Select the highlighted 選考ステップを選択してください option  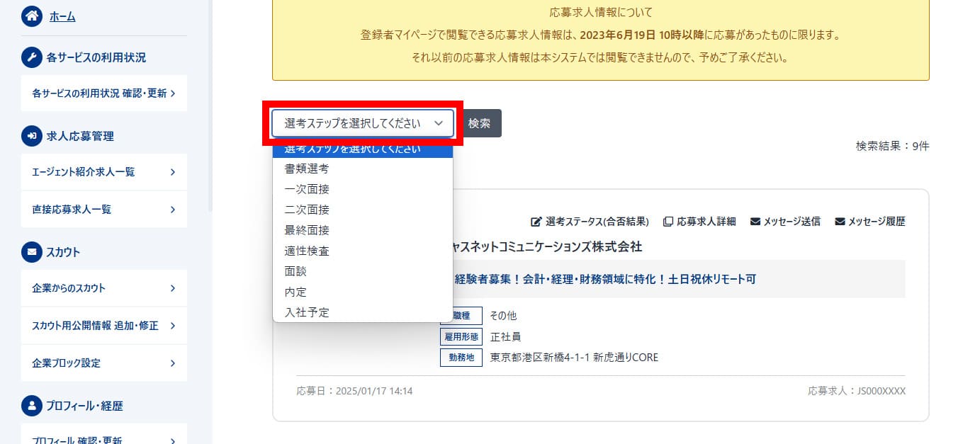pyautogui.click(x=363, y=149)
